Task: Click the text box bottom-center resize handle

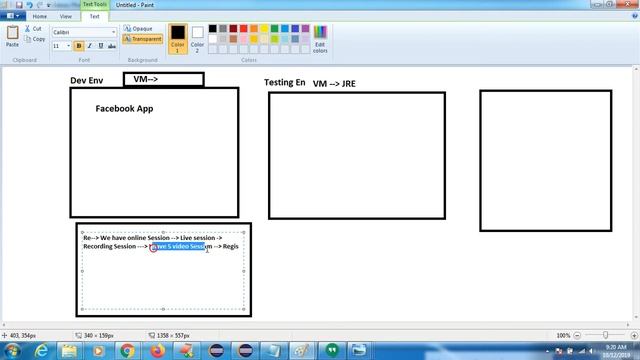Action: [163, 309]
